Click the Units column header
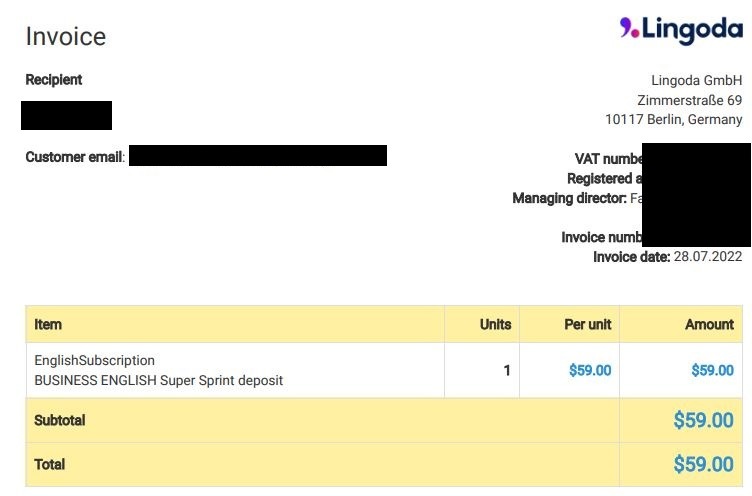The width and height of the screenshot is (752, 496). pos(495,324)
